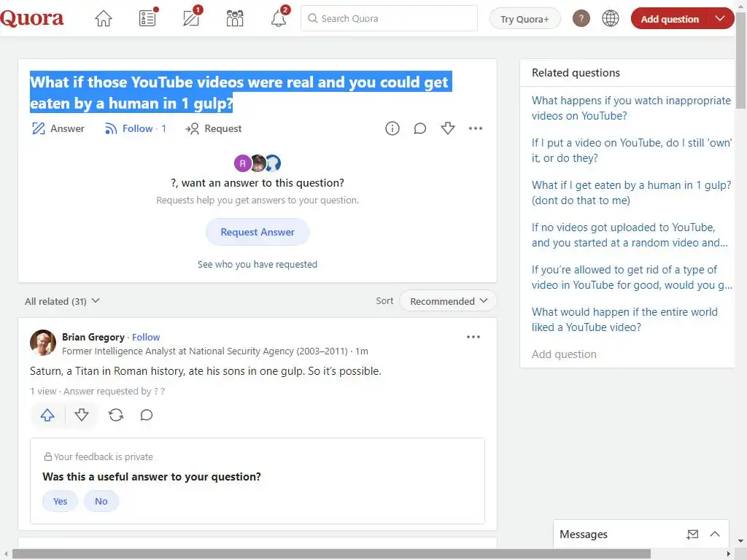The width and height of the screenshot is (747, 560).
Task: Downvote the question
Action: tap(448, 128)
